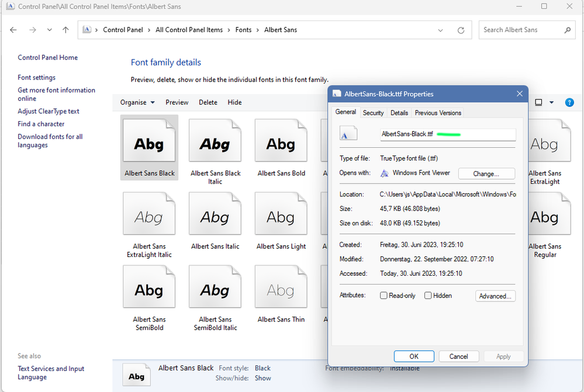Open the address bar history dropdown

(440, 30)
